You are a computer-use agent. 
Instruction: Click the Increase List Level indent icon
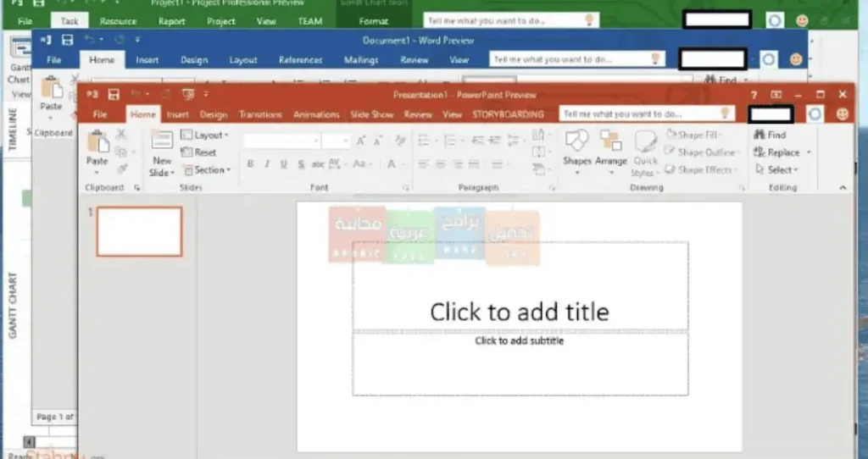(494, 141)
